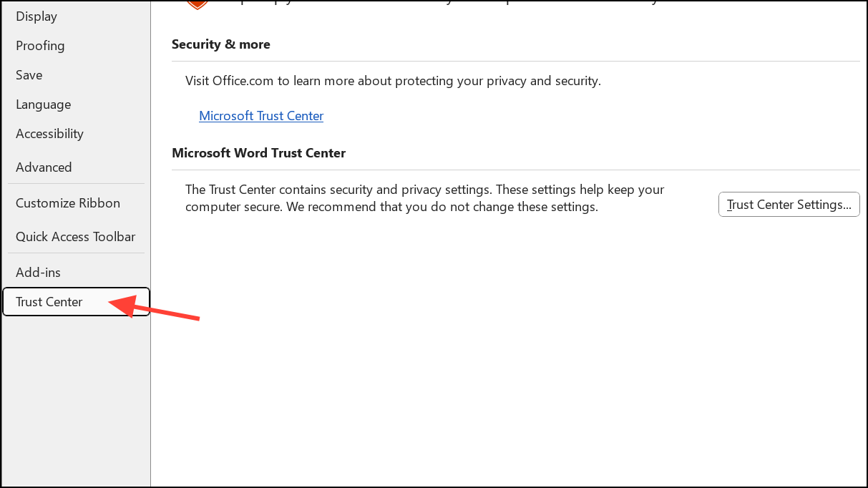
Task: Click separator line between Advanced and Customize Ribbon
Action: (x=76, y=184)
